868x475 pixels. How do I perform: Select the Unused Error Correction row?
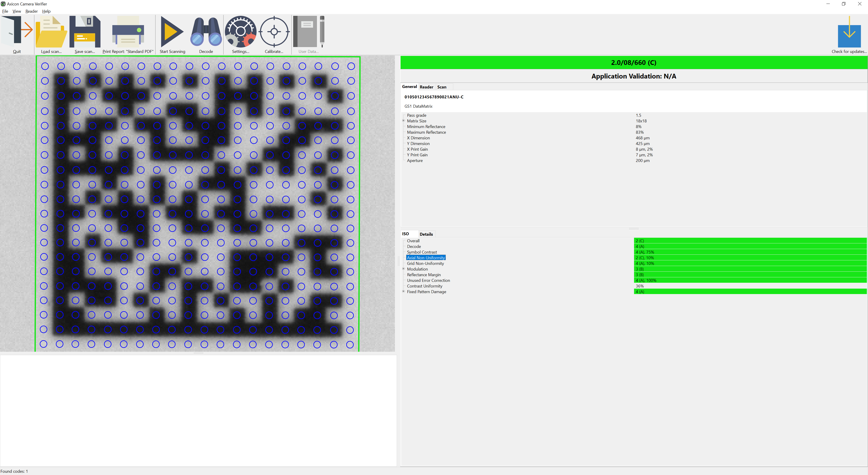point(428,280)
